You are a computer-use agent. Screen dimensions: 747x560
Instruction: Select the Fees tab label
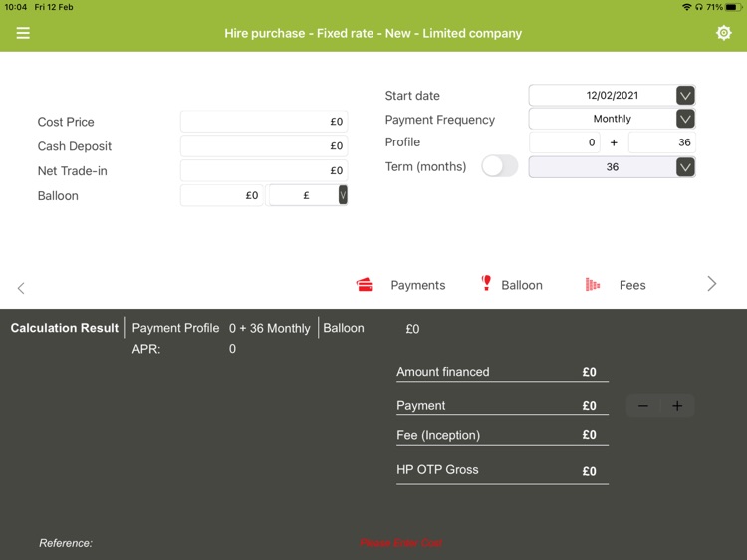click(x=632, y=285)
